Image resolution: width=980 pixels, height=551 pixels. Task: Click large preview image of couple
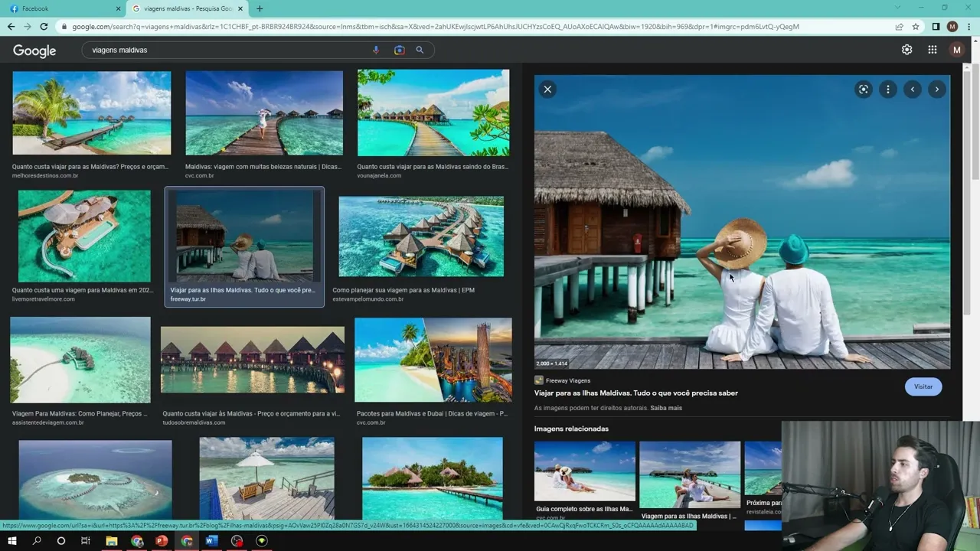[x=742, y=222]
